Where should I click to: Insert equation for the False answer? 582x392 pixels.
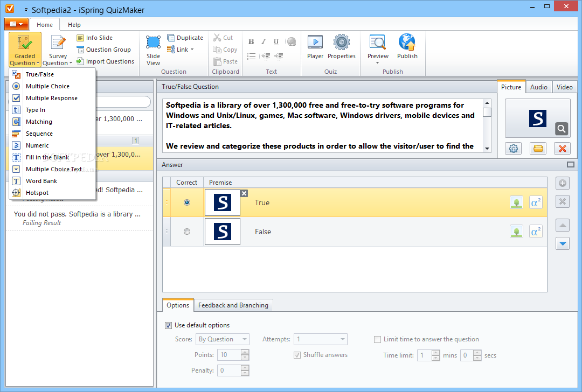point(536,232)
